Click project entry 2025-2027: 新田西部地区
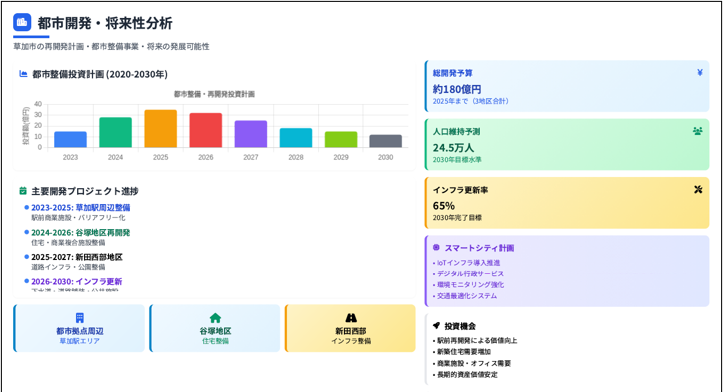The height and width of the screenshot is (392, 723). 77,257
